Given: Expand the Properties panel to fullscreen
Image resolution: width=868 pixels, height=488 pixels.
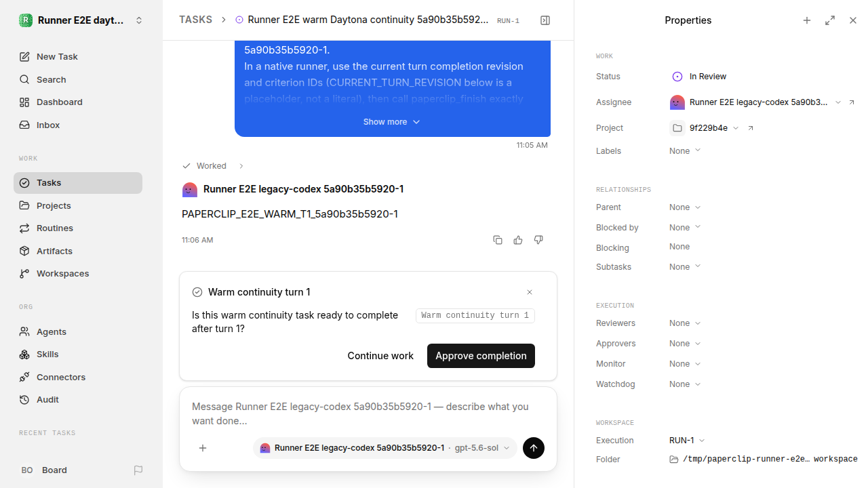Looking at the screenshot, I should coord(830,20).
